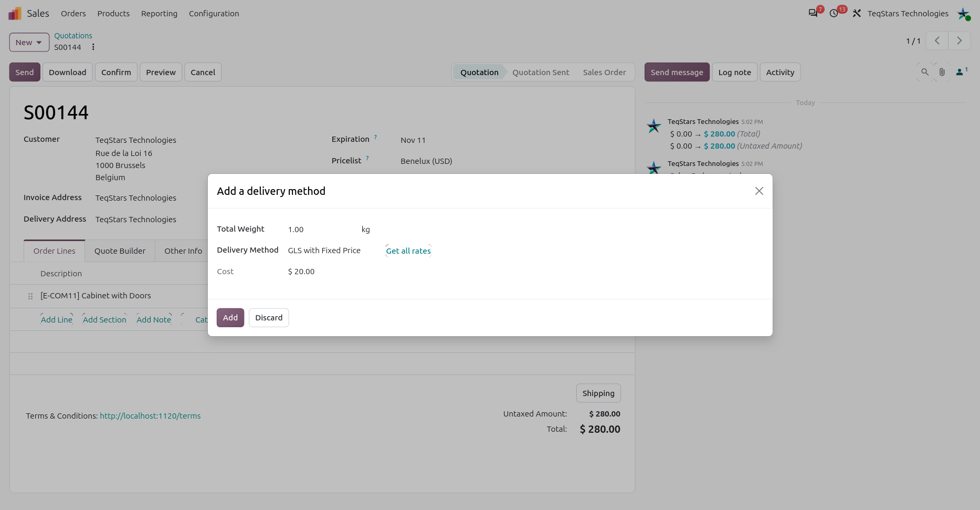Screen dimensions: 980x510
Task: Switch to the Order Lines tab
Action: click(55, 251)
